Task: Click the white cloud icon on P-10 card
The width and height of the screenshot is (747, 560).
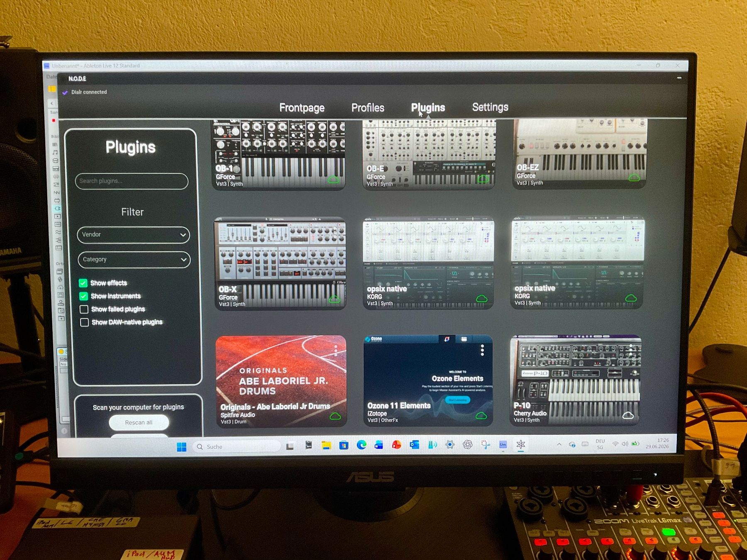Action: click(x=628, y=415)
